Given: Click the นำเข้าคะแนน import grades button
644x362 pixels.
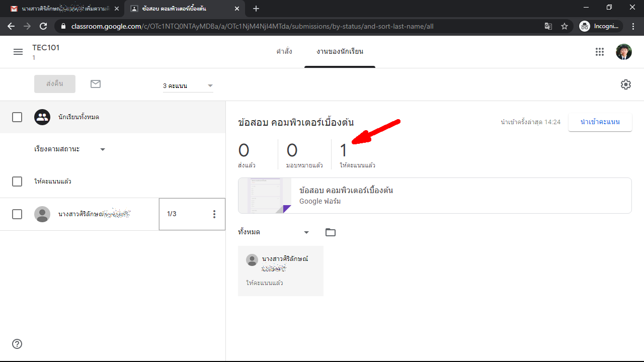Looking at the screenshot, I should [600, 122].
